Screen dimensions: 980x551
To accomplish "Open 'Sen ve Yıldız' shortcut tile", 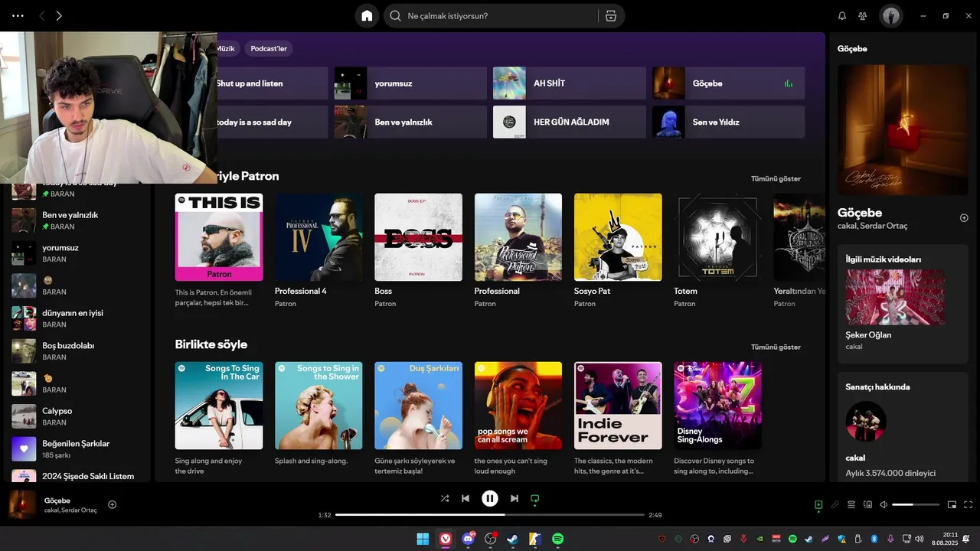I will pyautogui.click(x=728, y=122).
